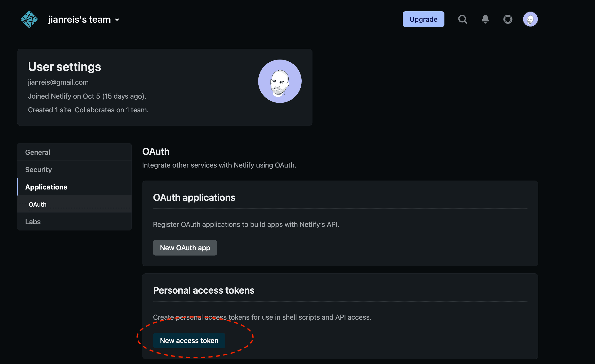Navigate to the Security section

[x=38, y=169]
